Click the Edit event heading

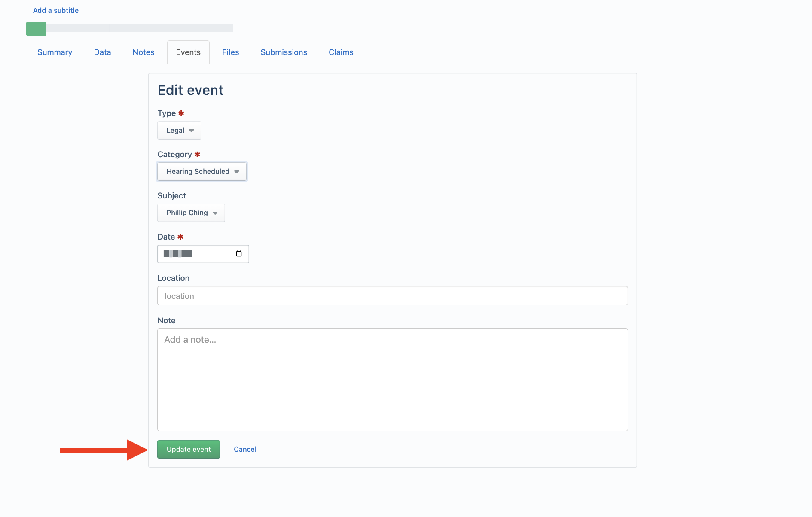(190, 90)
